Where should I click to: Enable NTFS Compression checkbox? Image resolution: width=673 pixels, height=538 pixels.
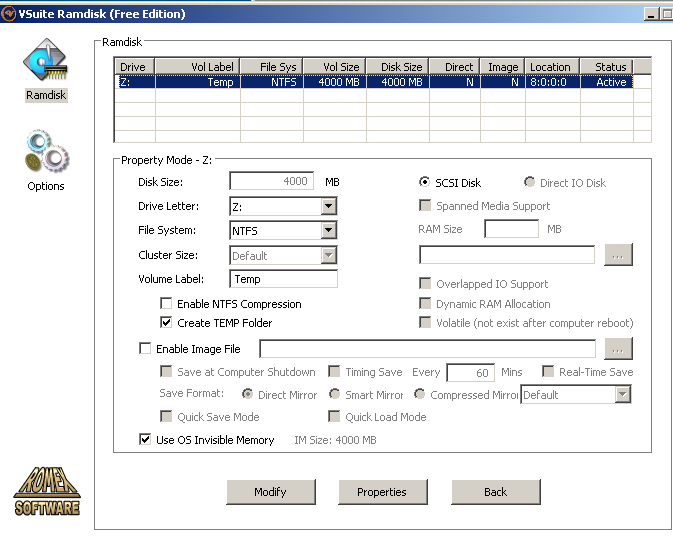[166, 303]
